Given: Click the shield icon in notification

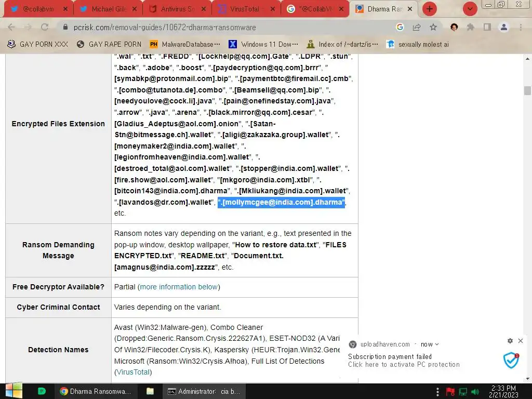Looking at the screenshot, I should [x=511, y=361].
